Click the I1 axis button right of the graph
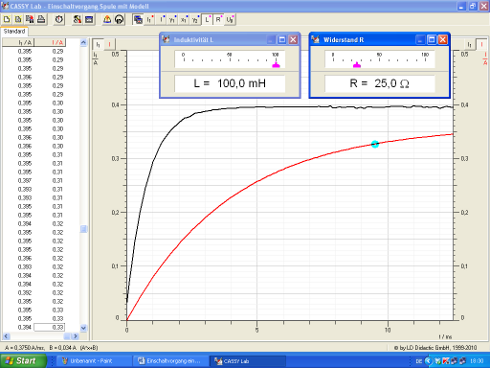 [470, 44]
